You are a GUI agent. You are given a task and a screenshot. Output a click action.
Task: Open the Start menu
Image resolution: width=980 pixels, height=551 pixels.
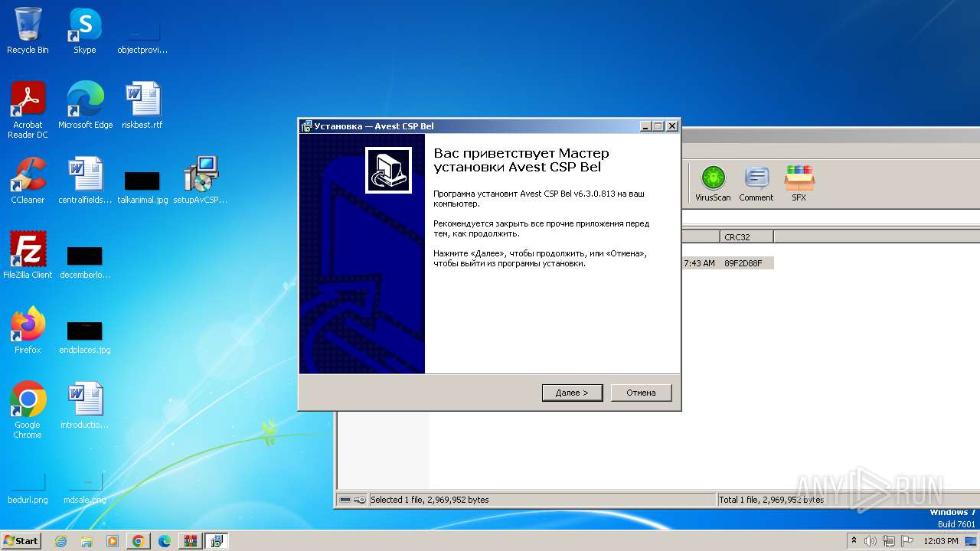point(21,540)
